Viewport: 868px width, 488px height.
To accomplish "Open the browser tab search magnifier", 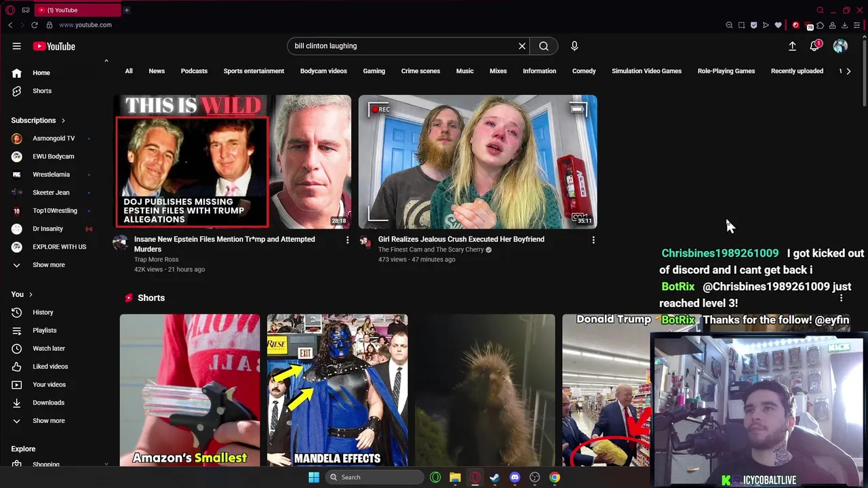I will [820, 10].
